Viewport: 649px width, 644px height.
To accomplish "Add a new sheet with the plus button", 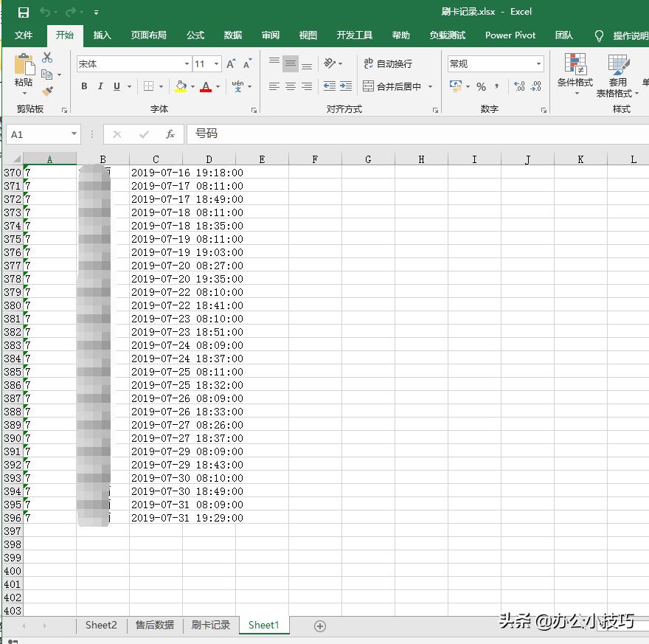I will point(319,624).
